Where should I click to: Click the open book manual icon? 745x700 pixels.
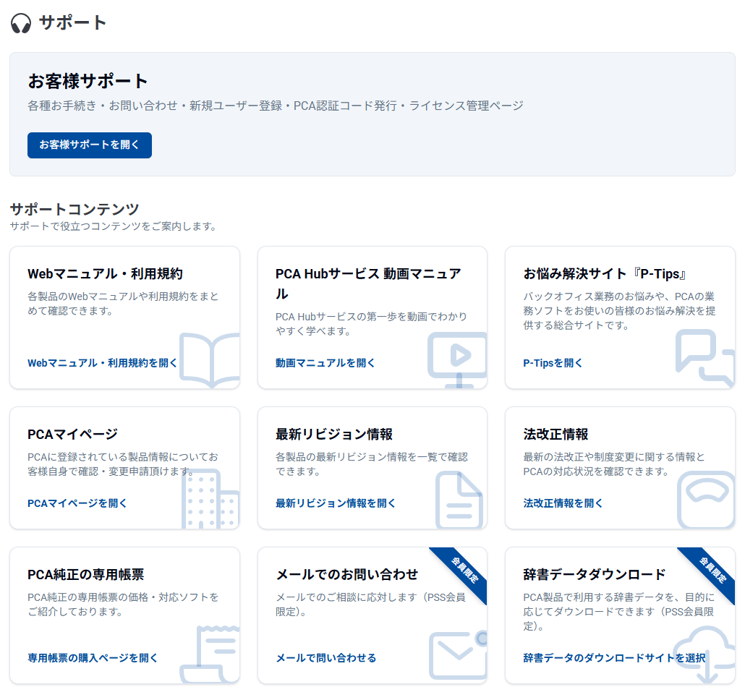click(x=210, y=359)
